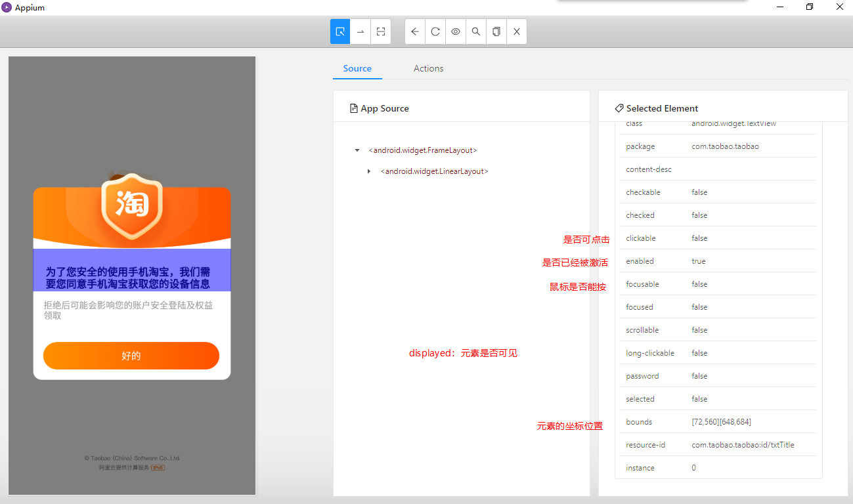853x504 pixels.
Task: Click the scrollable attribute label
Action: pos(642,330)
